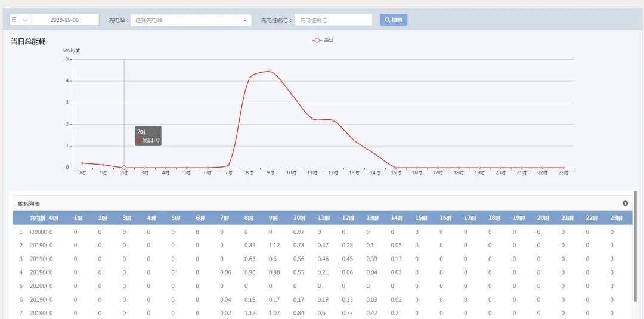644x319 pixels.
Task: Click cell value 0.42 in row 7
Action: pos(371,313)
